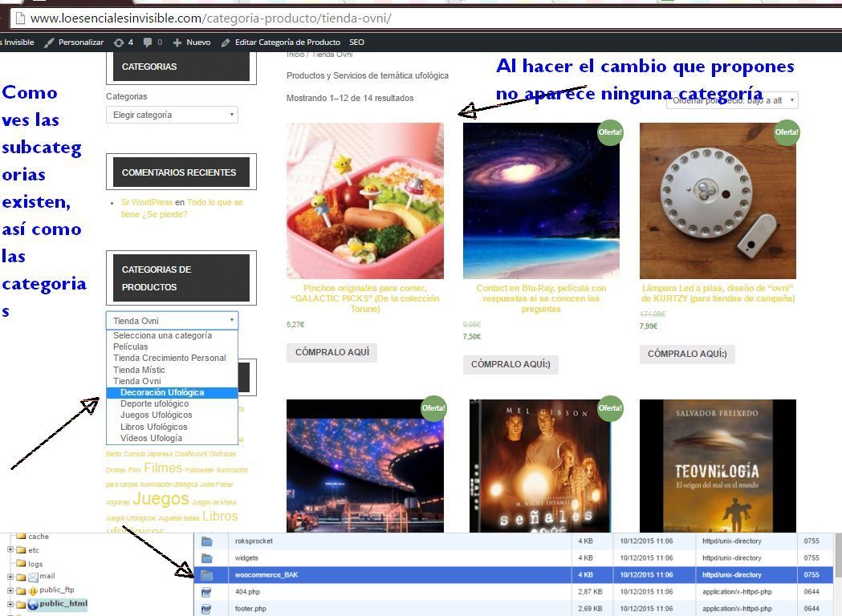Click the Comida Japonesa tag
Image resolution: width=842 pixels, height=616 pixels.
click(x=148, y=454)
